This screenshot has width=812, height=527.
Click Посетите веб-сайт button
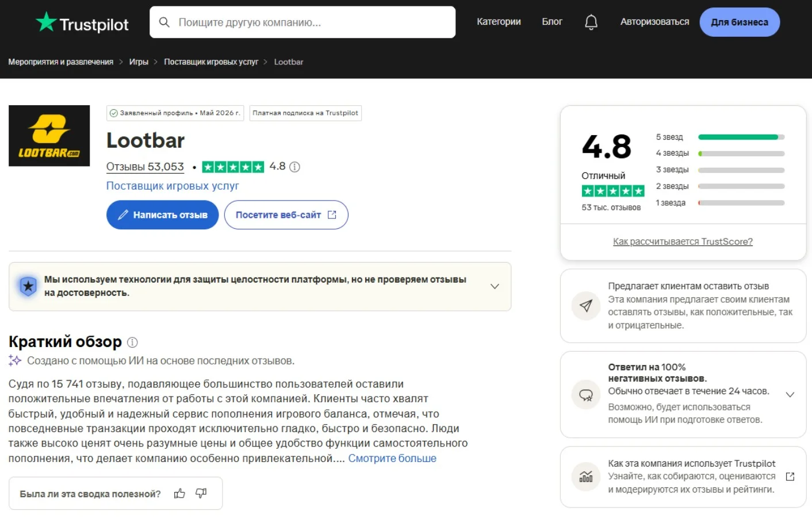click(x=286, y=215)
